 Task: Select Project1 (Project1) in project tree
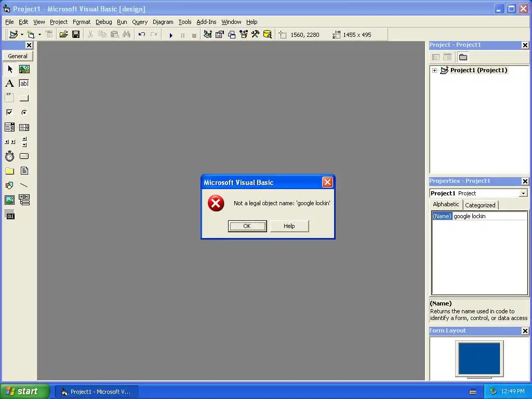coord(478,70)
